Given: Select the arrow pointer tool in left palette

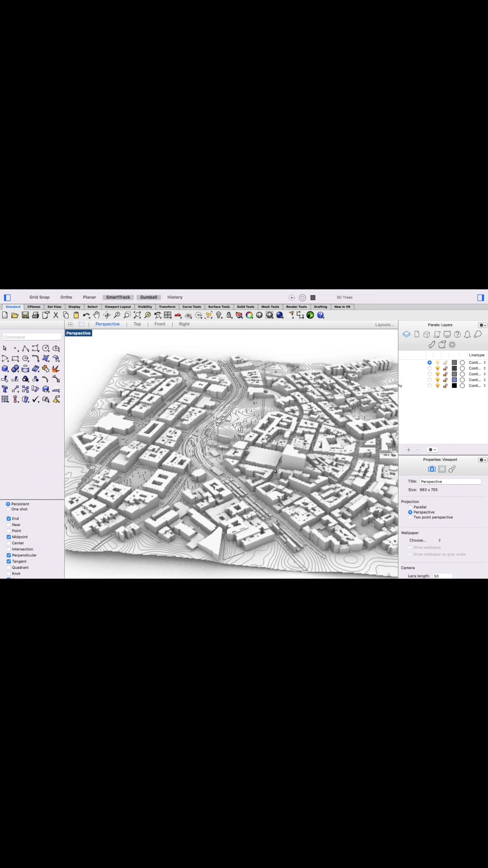Looking at the screenshot, I should click(5, 349).
